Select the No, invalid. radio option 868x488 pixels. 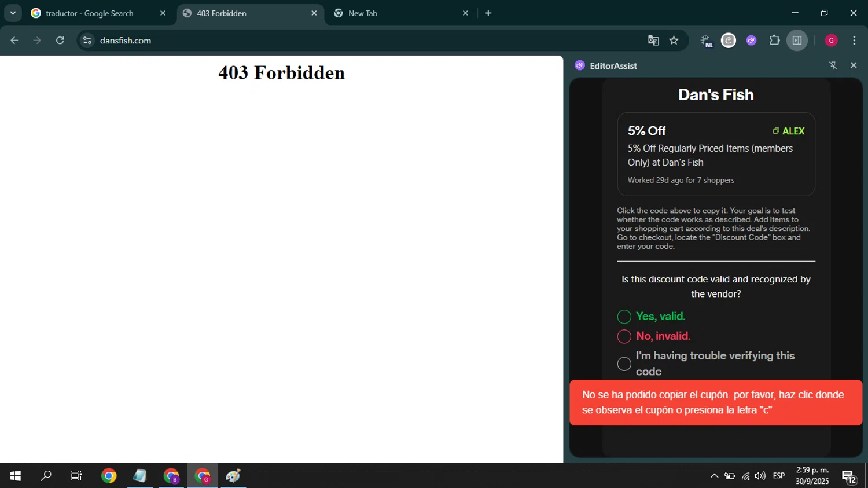click(624, 336)
